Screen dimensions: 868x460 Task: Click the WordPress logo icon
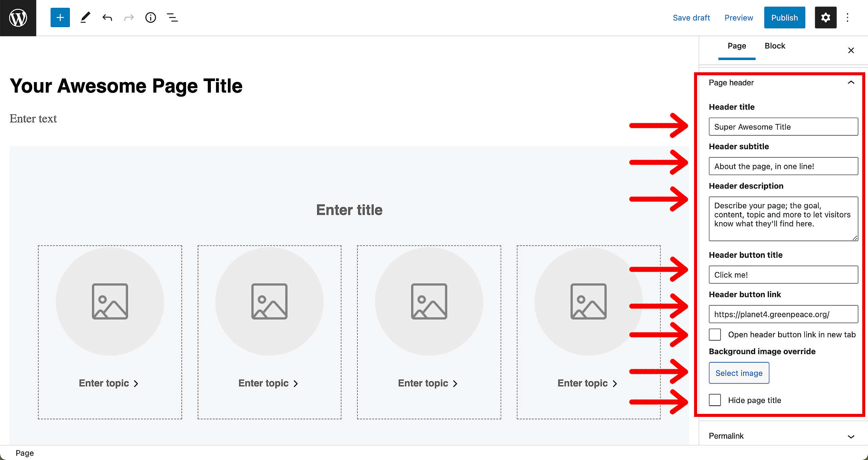pyautogui.click(x=18, y=17)
